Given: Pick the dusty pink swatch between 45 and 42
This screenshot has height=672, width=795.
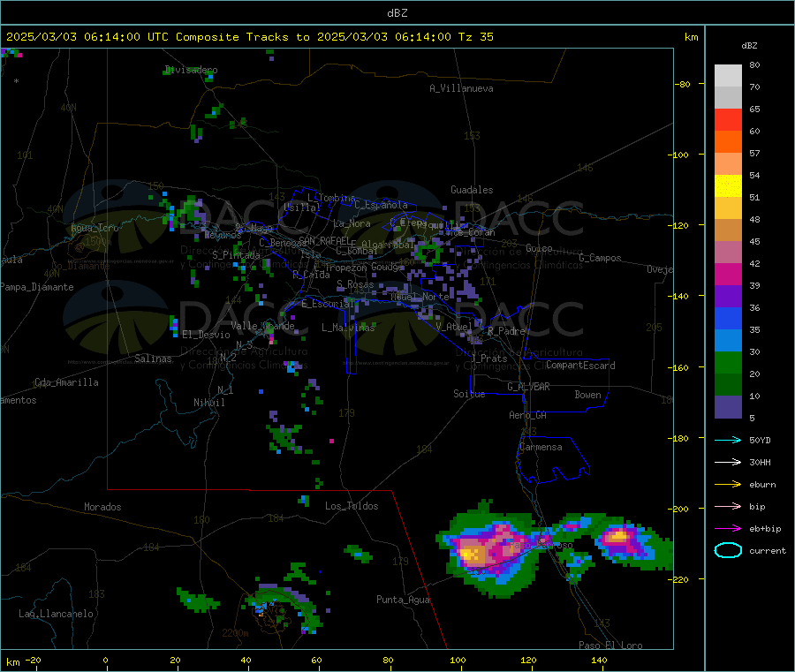Looking at the screenshot, I should [x=728, y=253].
